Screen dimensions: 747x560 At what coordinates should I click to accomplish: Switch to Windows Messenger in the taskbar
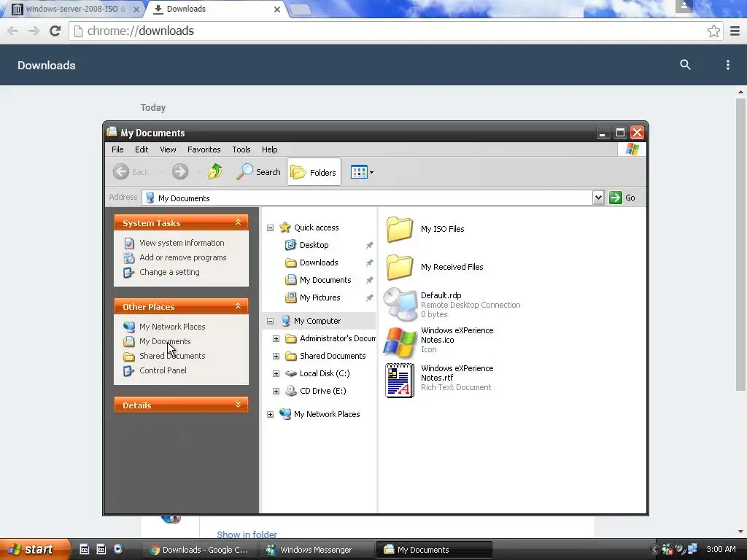[x=316, y=550]
